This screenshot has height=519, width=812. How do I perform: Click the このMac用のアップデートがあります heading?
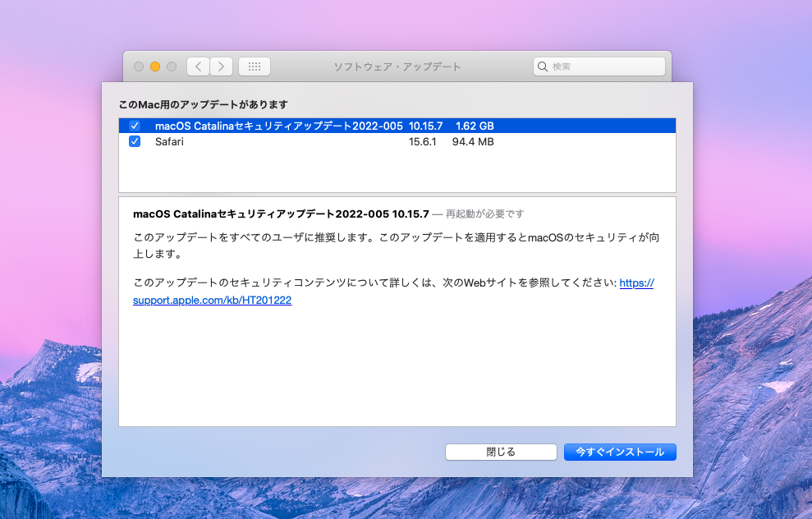coord(203,104)
